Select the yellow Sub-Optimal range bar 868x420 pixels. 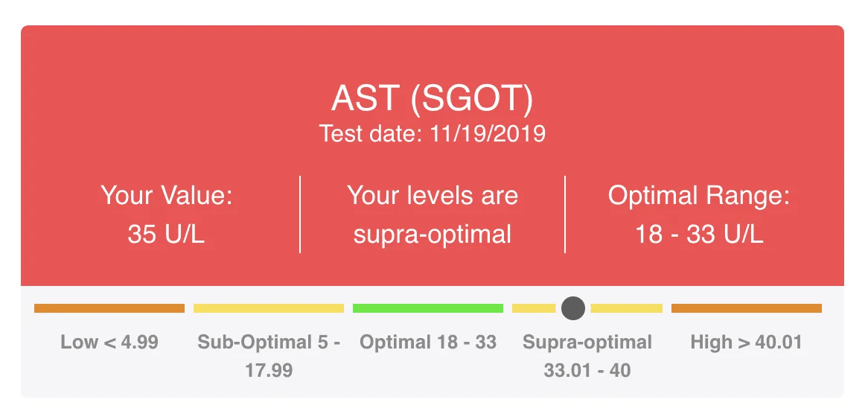269,308
